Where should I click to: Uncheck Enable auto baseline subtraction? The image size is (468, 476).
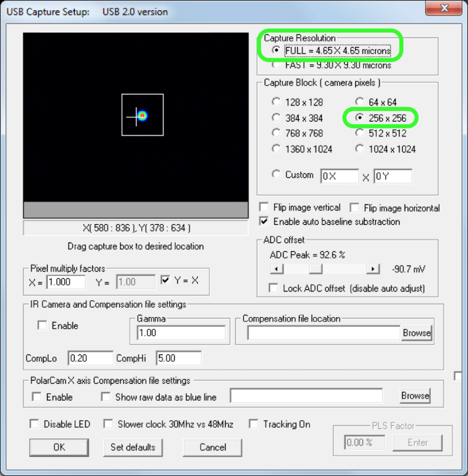(x=264, y=222)
